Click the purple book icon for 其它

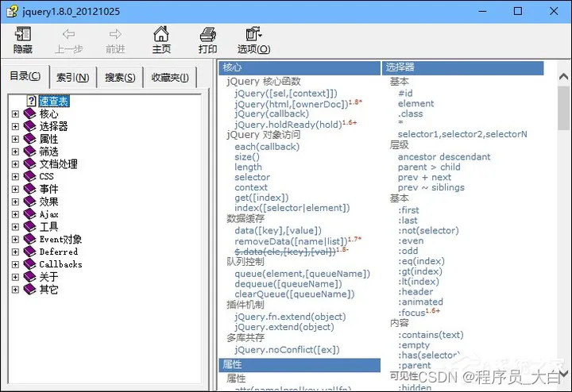point(29,290)
